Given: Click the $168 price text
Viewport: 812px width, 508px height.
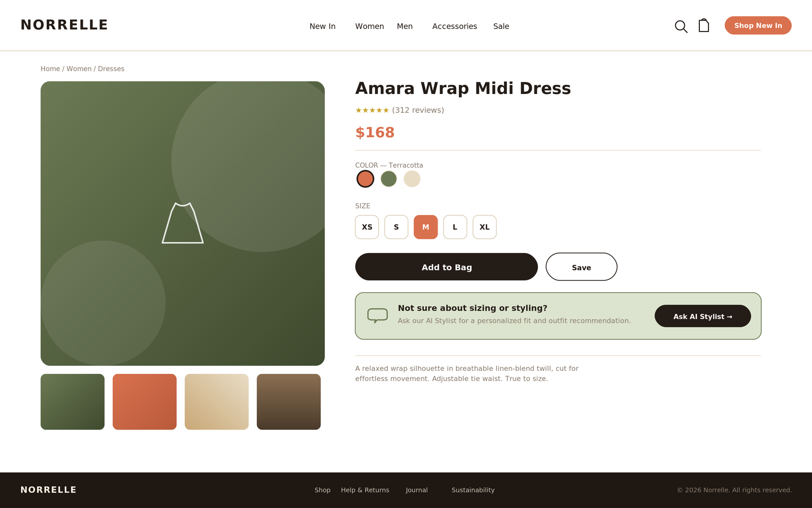Looking at the screenshot, I should point(375,133).
